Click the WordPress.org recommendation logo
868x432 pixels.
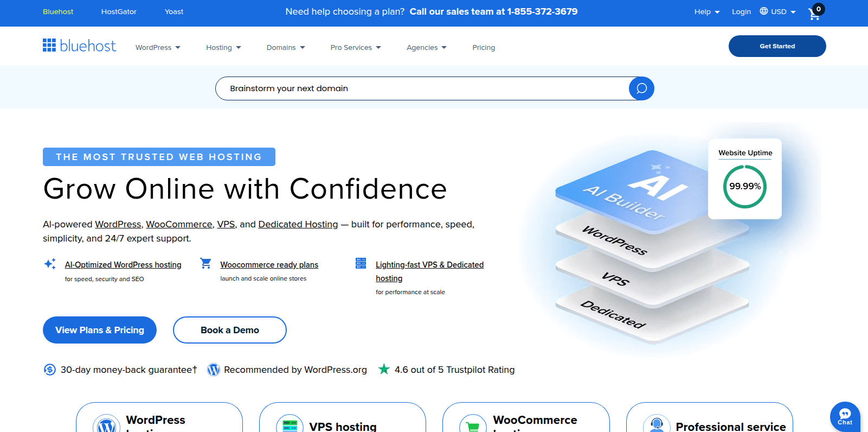pyautogui.click(x=214, y=370)
